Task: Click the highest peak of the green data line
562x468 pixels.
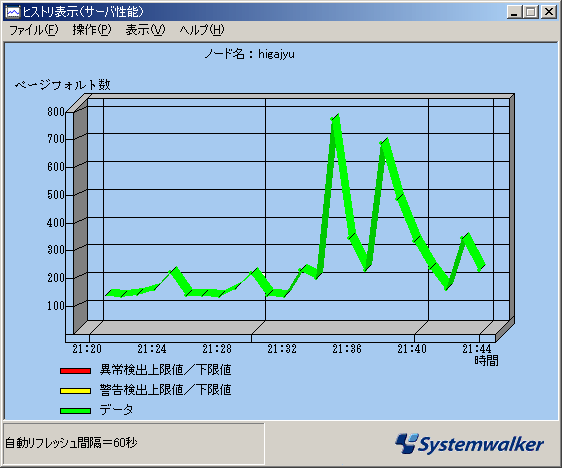Action: (x=335, y=117)
